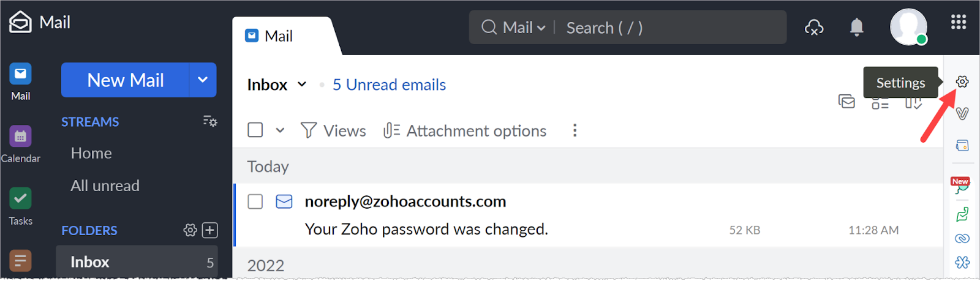Open Attachment options in the toolbar
The width and height of the screenshot is (980, 281).
tap(465, 130)
